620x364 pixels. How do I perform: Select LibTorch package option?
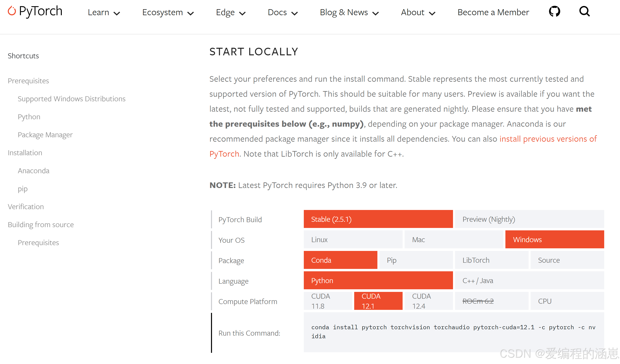coord(492,260)
